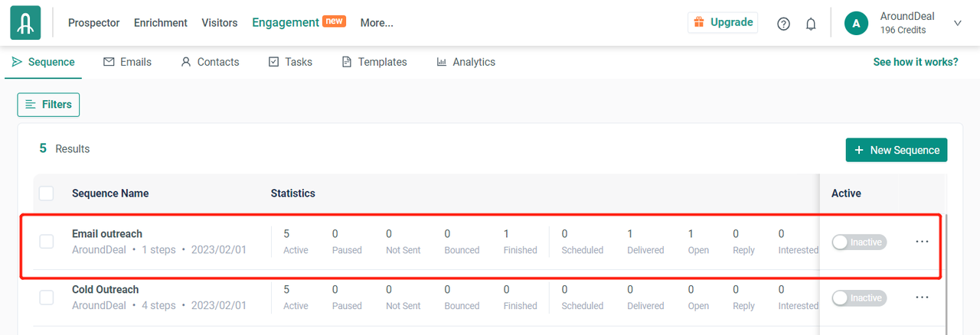Click the New Sequence button
Screen dimensions: 980x335
point(896,150)
